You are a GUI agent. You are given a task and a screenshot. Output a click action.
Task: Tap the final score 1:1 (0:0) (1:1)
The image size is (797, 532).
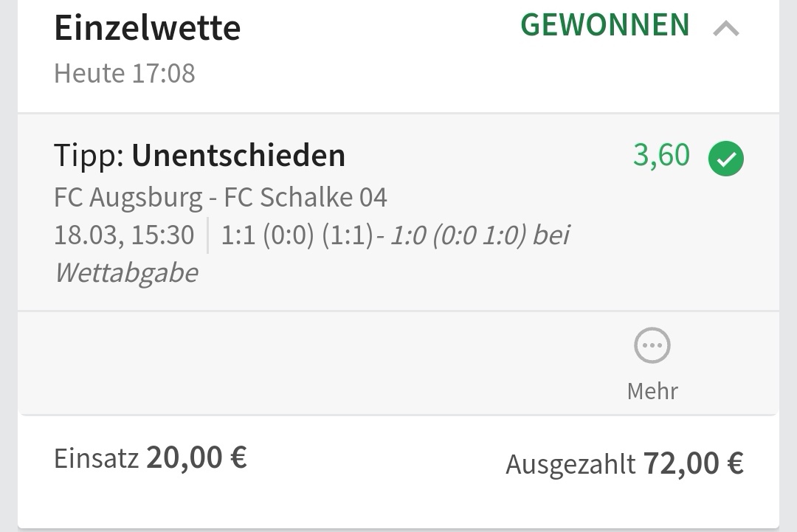click(x=297, y=235)
